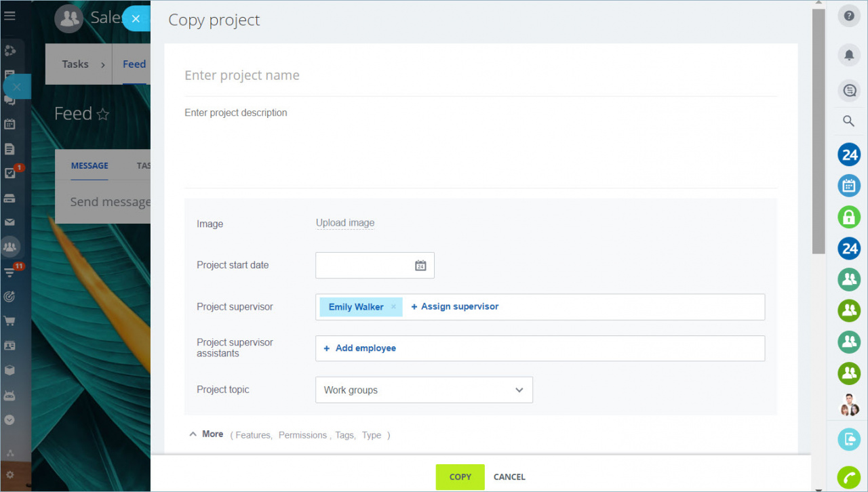Open the Calendar icon in left sidebar

click(9, 124)
